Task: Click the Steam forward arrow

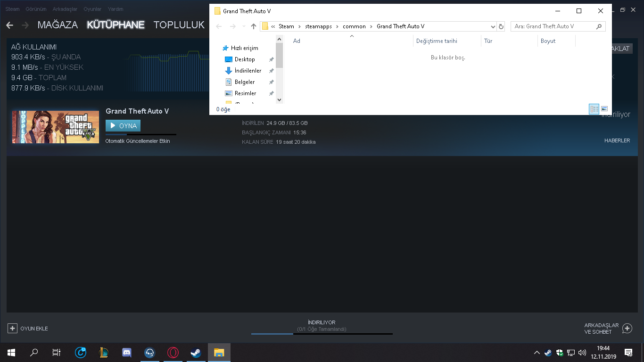Action: 25,25
